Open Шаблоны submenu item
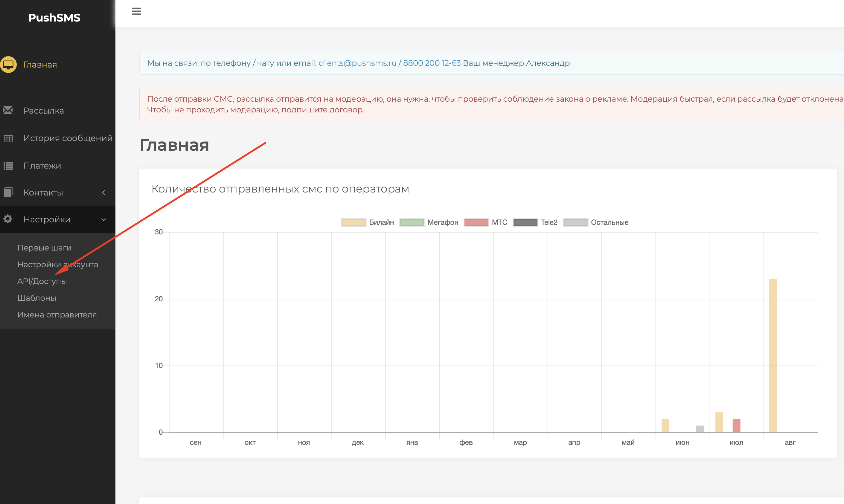Viewport: 844px width, 504px height. click(x=37, y=298)
